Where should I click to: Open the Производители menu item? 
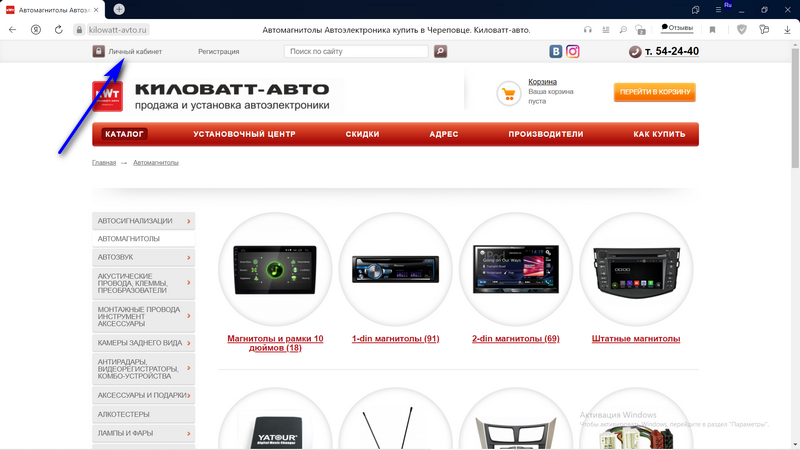pyautogui.click(x=545, y=134)
